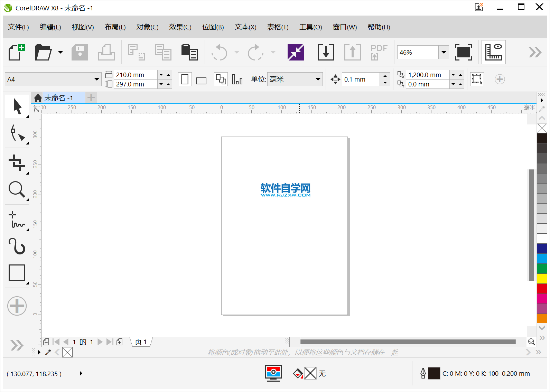Click the Full-screen preview icon

464,52
